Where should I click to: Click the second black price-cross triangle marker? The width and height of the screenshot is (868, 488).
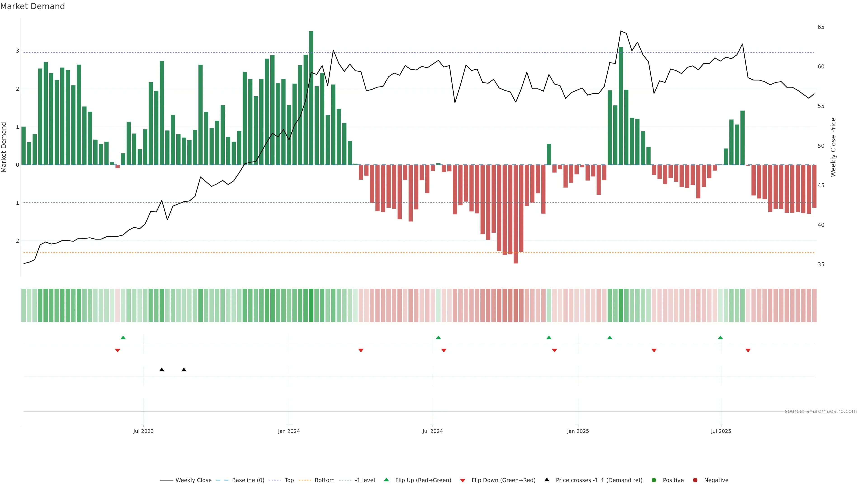click(184, 370)
